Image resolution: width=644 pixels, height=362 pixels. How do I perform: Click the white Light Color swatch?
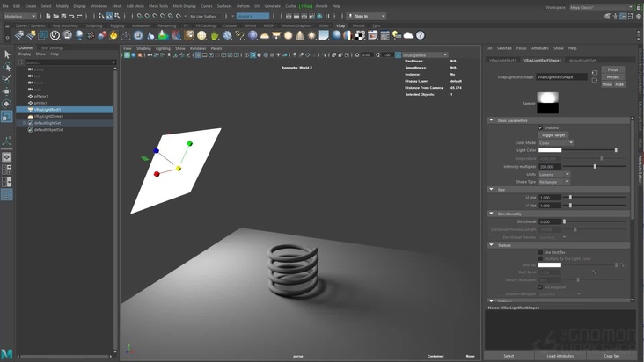coord(550,150)
